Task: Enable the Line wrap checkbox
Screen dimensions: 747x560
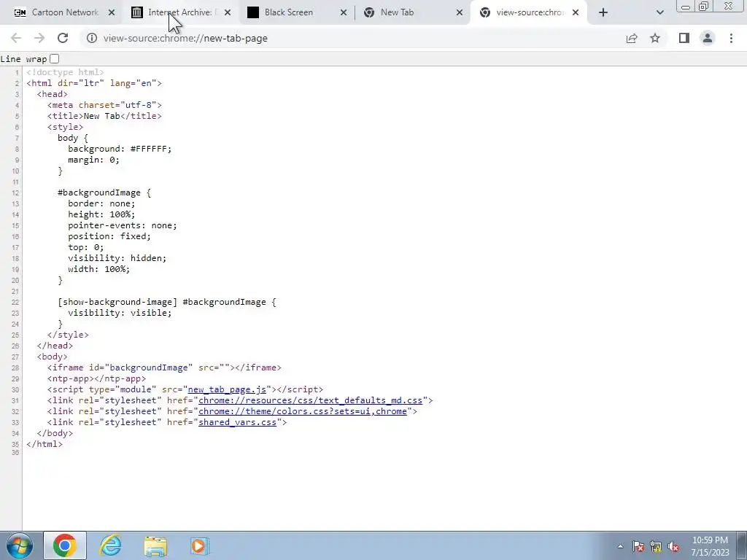Action: pyautogui.click(x=54, y=58)
